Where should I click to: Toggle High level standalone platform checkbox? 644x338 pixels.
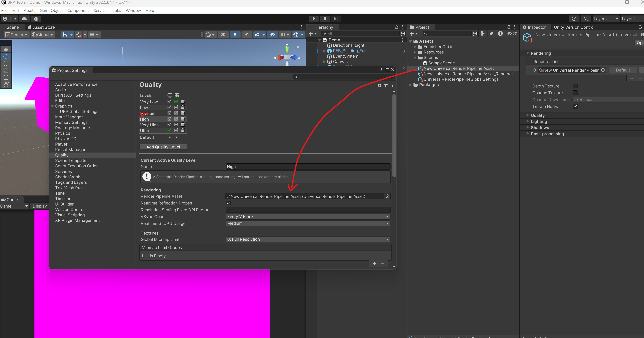(169, 119)
